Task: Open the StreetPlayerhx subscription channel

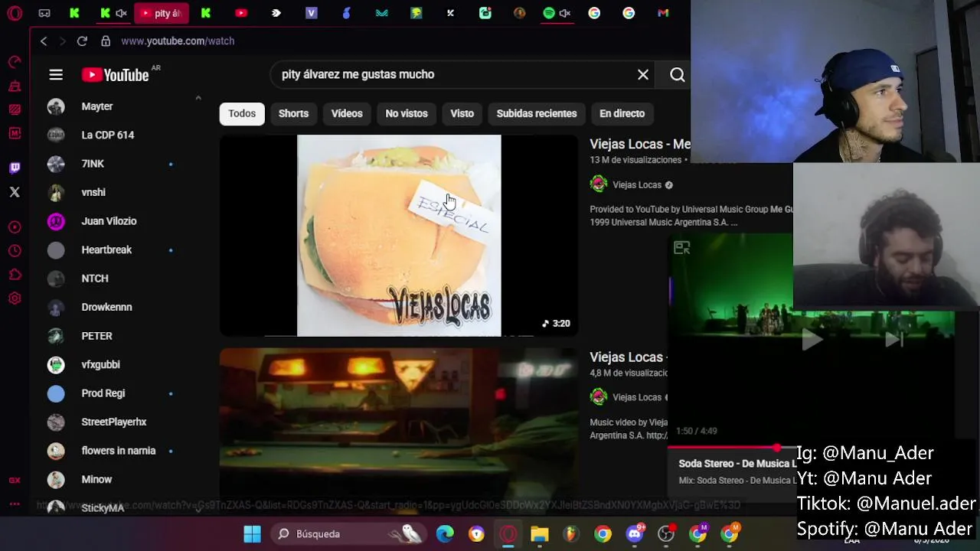Action: [x=115, y=422]
